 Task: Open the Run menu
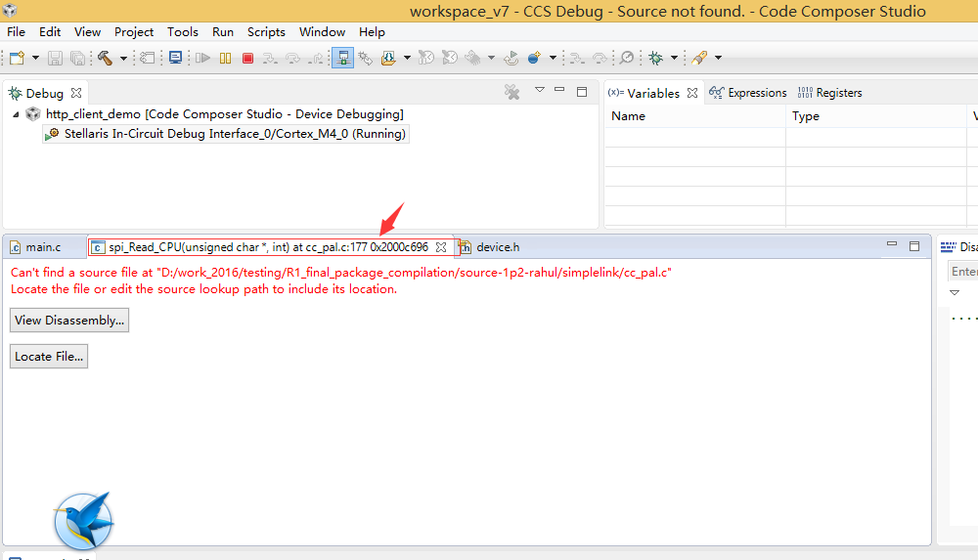click(223, 32)
